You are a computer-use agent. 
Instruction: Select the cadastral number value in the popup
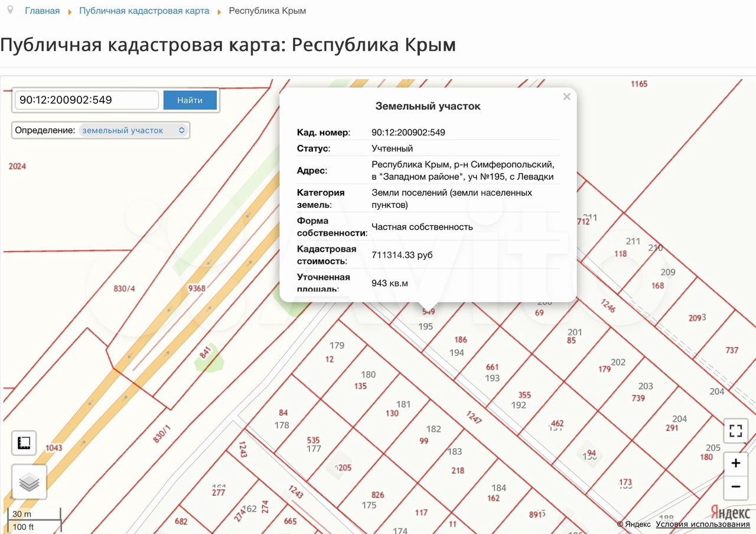tap(408, 132)
